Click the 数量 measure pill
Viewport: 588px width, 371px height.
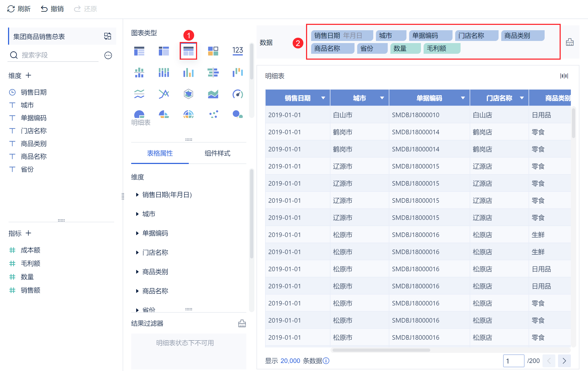405,48
